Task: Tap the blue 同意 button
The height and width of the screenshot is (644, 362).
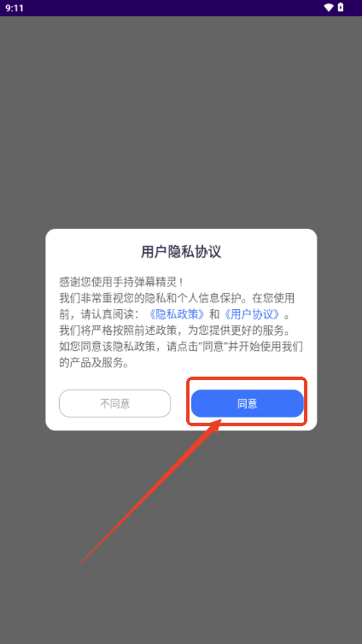Action: click(x=247, y=403)
